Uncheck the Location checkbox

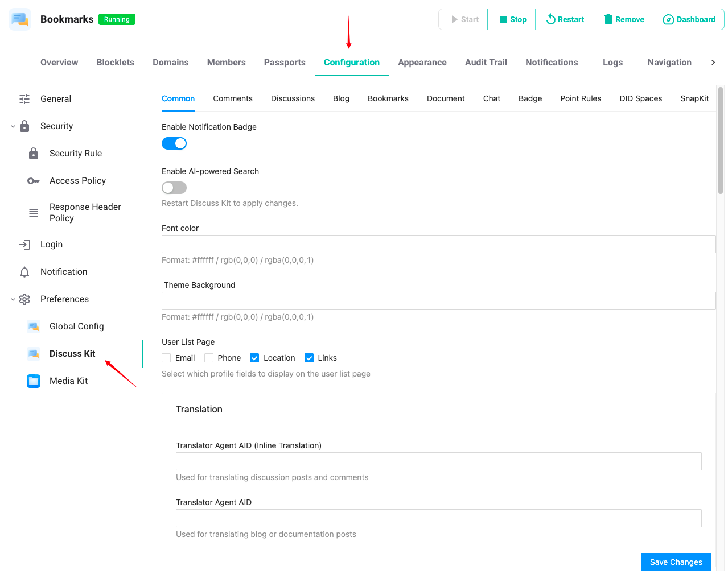254,358
